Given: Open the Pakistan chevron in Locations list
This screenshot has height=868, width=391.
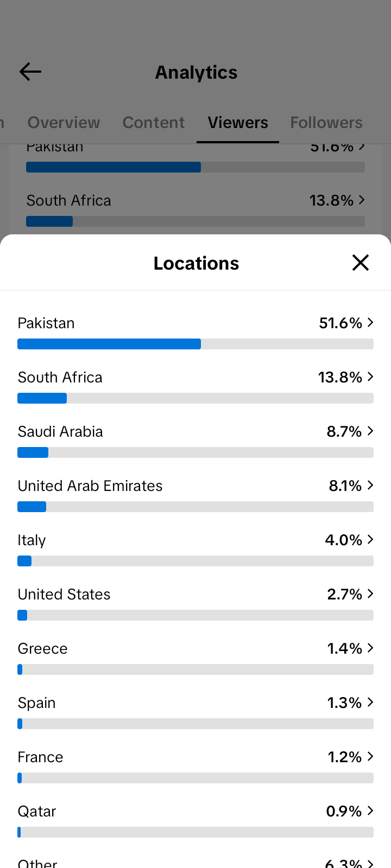Looking at the screenshot, I should (x=370, y=322).
